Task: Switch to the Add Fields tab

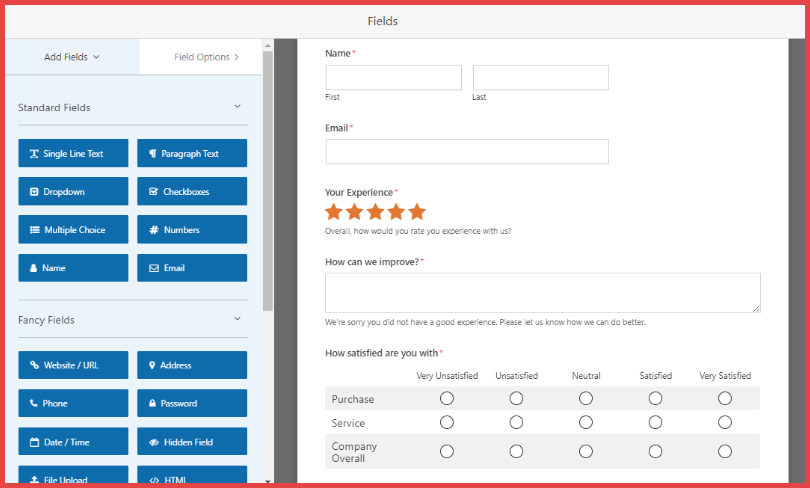Action: [72, 57]
